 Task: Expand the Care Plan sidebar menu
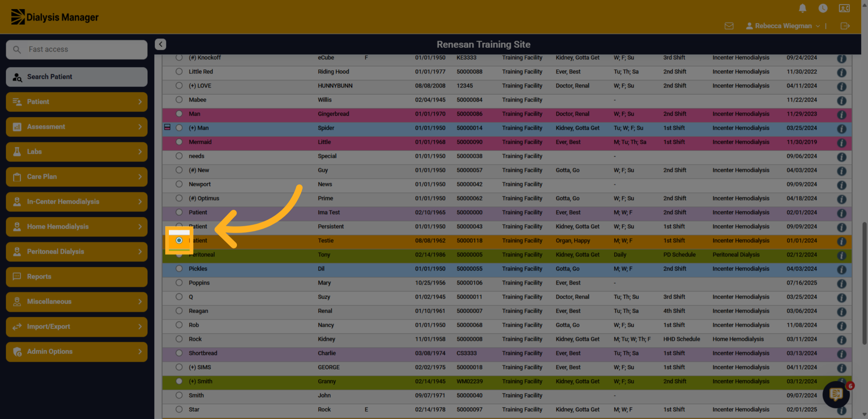pyautogui.click(x=77, y=177)
